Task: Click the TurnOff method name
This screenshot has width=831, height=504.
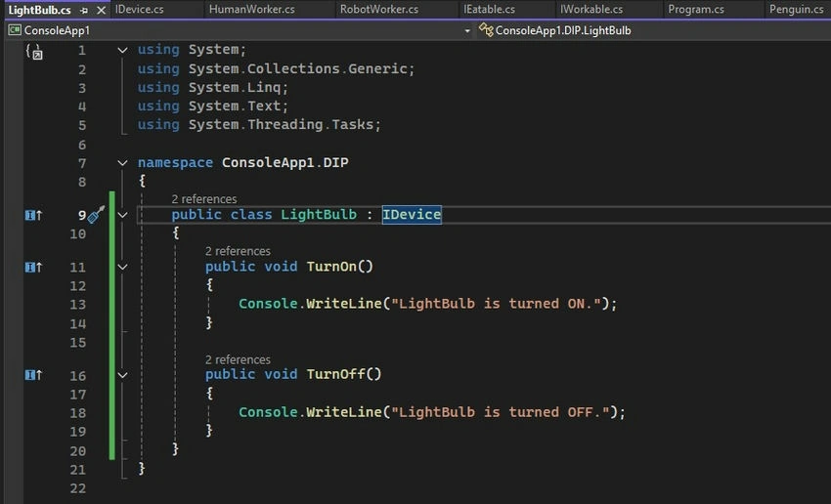Action: point(335,374)
